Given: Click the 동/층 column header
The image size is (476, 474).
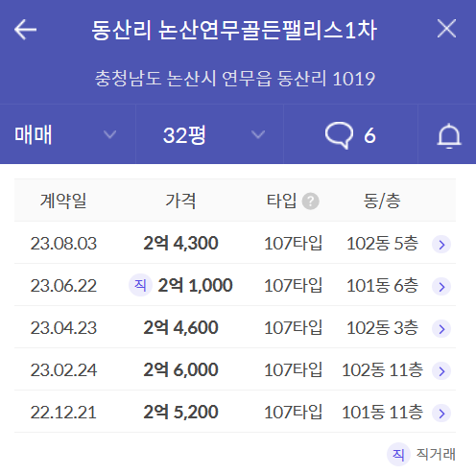Looking at the screenshot, I should 382,201.
